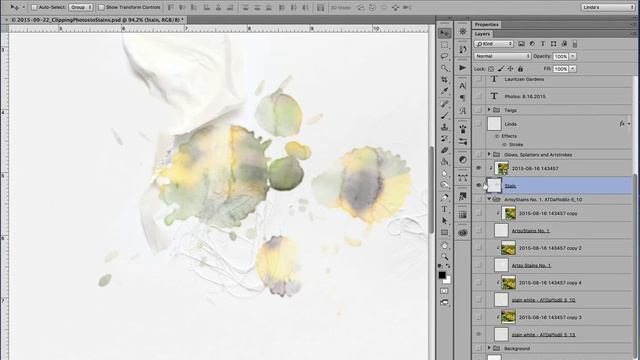Select the Eyedropper tool
This screenshot has height=360, width=640.
tap(444, 91)
